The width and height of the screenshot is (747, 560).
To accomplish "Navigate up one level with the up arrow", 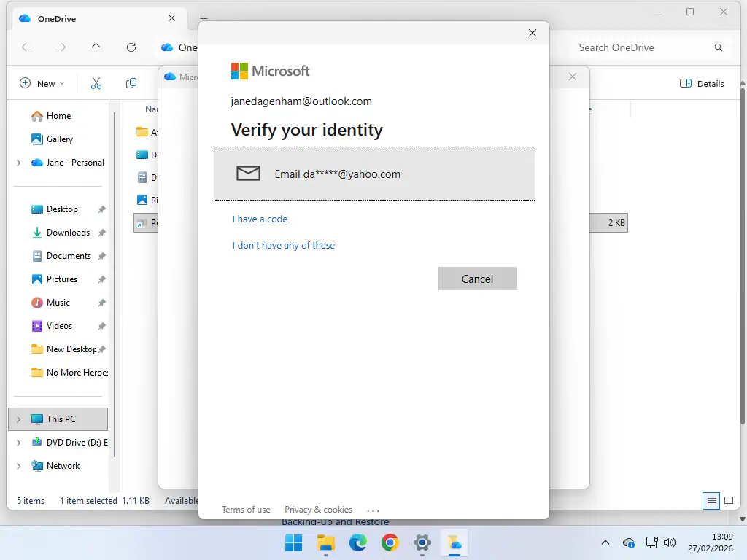I will [x=96, y=47].
